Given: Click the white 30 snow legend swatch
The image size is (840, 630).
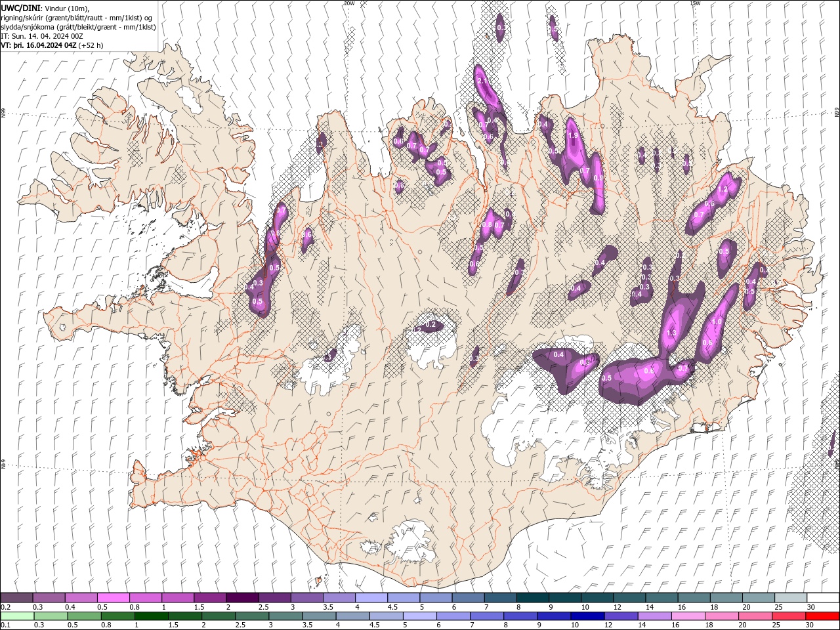Looking at the screenshot, I should 823,598.
